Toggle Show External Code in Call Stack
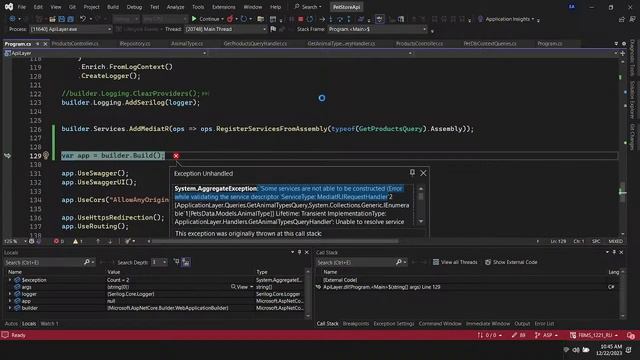This screenshot has width=640, height=360. point(511,262)
